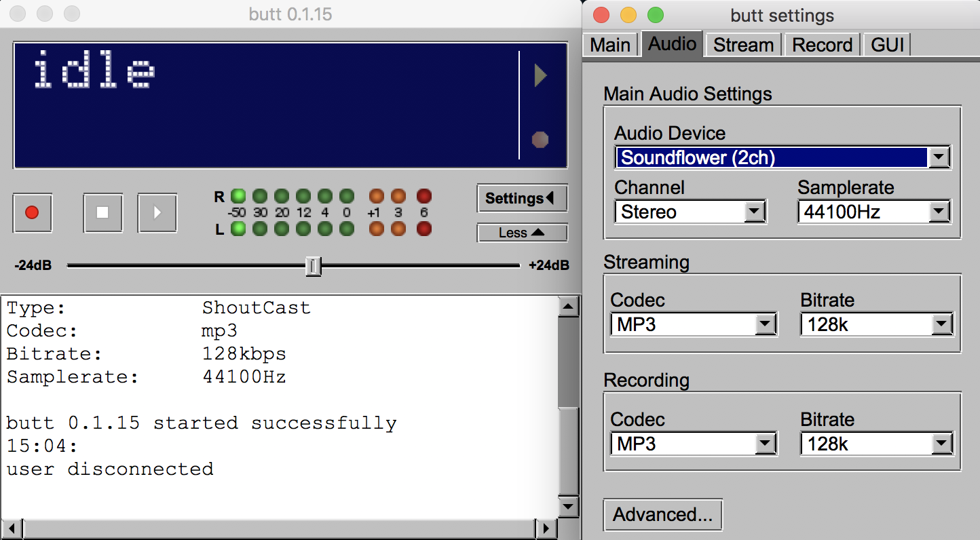Click the log scroll right arrow

click(545, 528)
